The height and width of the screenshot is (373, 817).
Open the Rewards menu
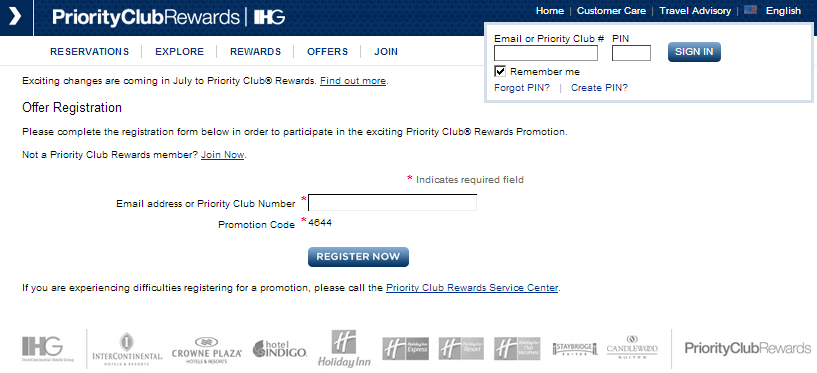(255, 52)
